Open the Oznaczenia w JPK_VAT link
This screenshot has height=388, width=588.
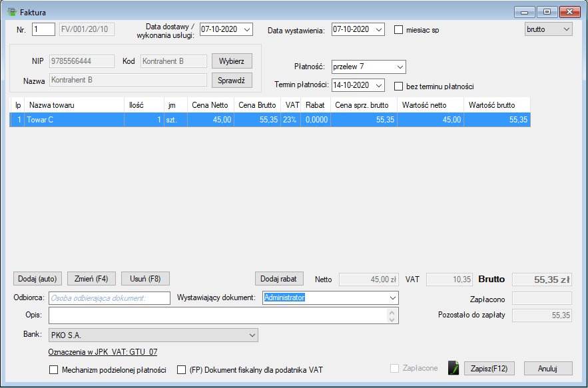[103, 352]
